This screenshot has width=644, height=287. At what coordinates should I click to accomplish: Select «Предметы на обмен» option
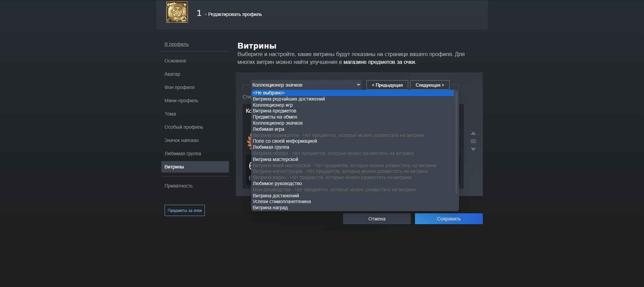[353, 117]
